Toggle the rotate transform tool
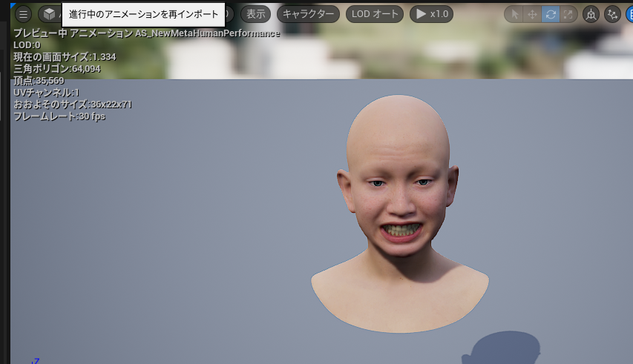Image resolution: width=633 pixels, height=364 pixels. [x=550, y=15]
